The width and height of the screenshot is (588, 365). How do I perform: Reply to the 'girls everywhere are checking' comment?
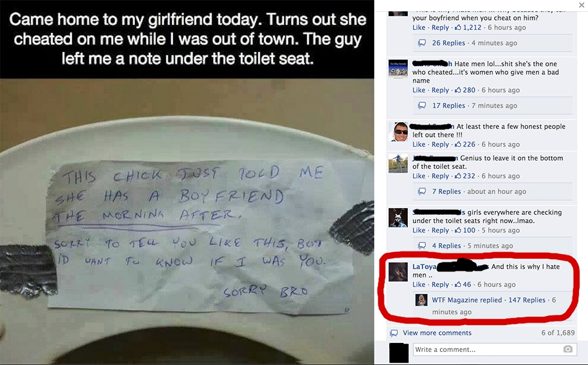440,230
